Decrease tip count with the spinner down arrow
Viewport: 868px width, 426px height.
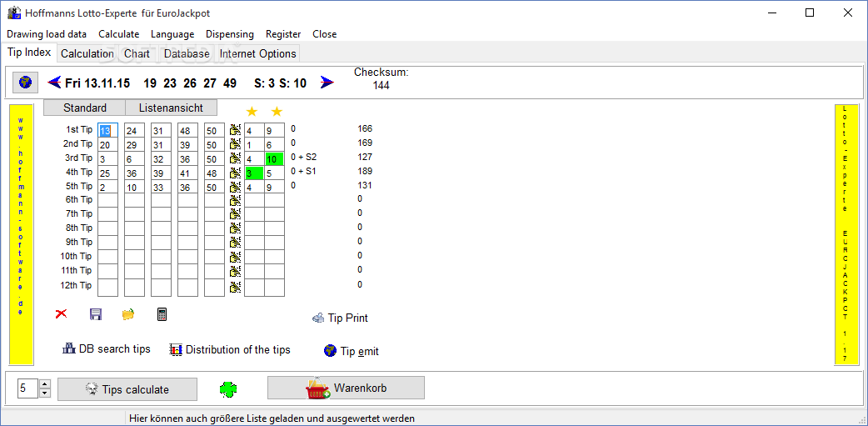(45, 393)
